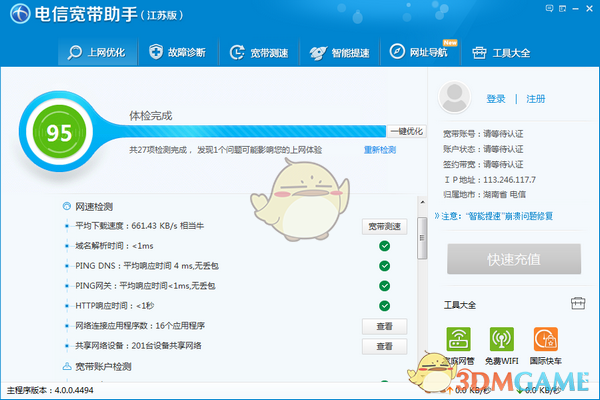600x400 pixels.
Task: Click the green check for PING网关
Action: point(385,286)
